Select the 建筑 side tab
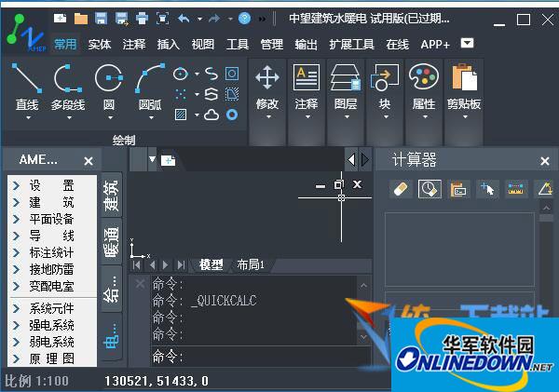 click(x=111, y=195)
